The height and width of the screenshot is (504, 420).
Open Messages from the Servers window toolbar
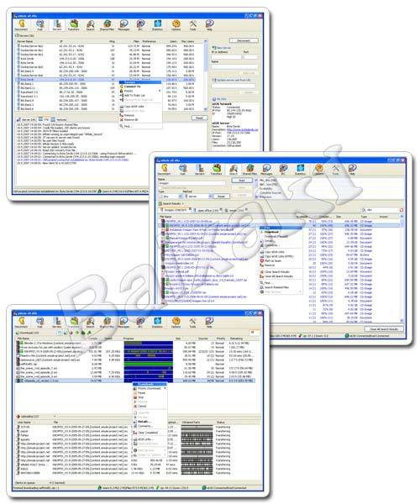point(123,25)
